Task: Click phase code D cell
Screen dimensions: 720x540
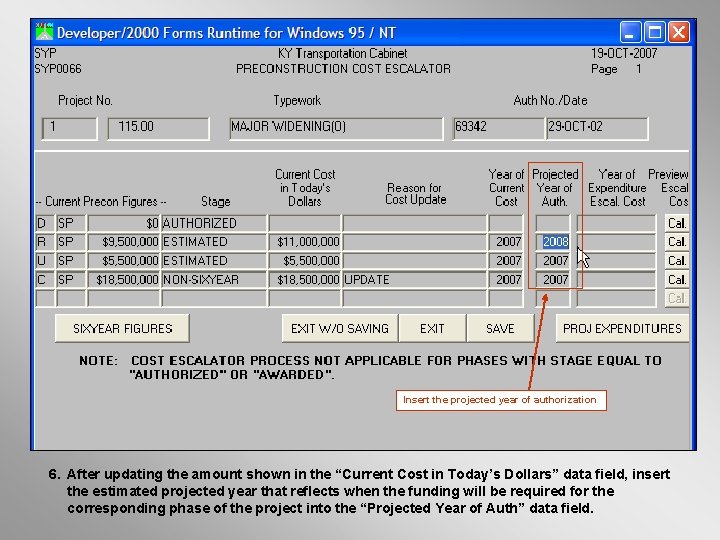Action: point(45,223)
